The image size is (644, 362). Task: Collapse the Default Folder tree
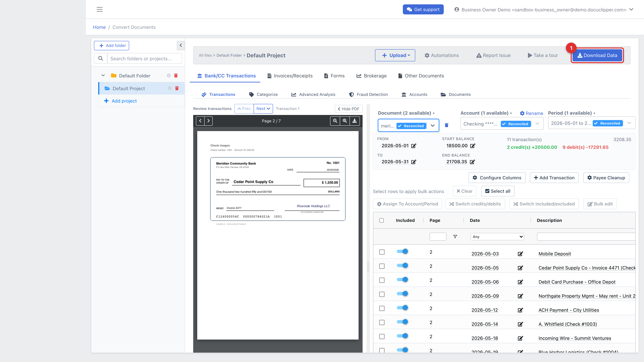point(103,75)
